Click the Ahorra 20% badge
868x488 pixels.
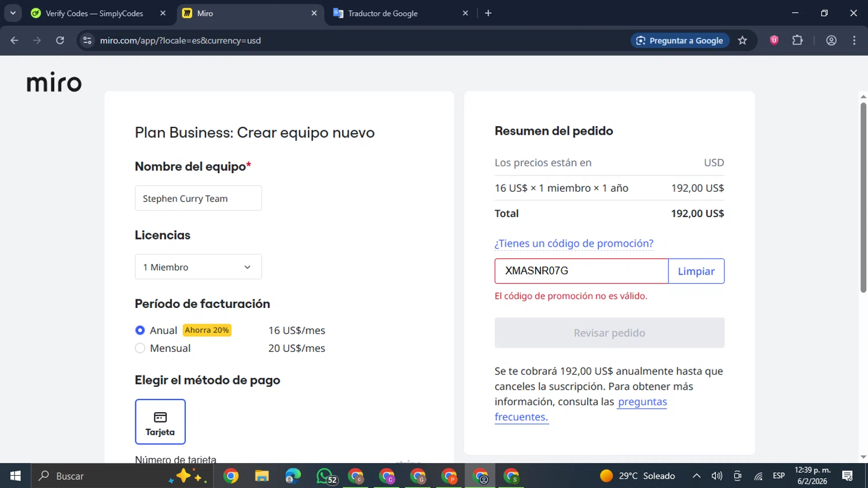[207, 330]
